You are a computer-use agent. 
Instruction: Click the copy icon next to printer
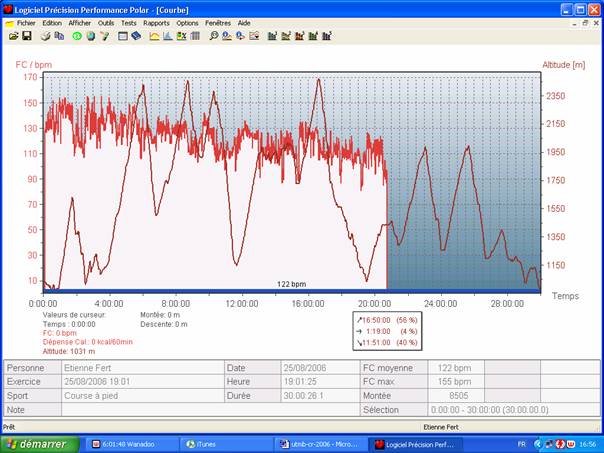pyautogui.click(x=58, y=36)
